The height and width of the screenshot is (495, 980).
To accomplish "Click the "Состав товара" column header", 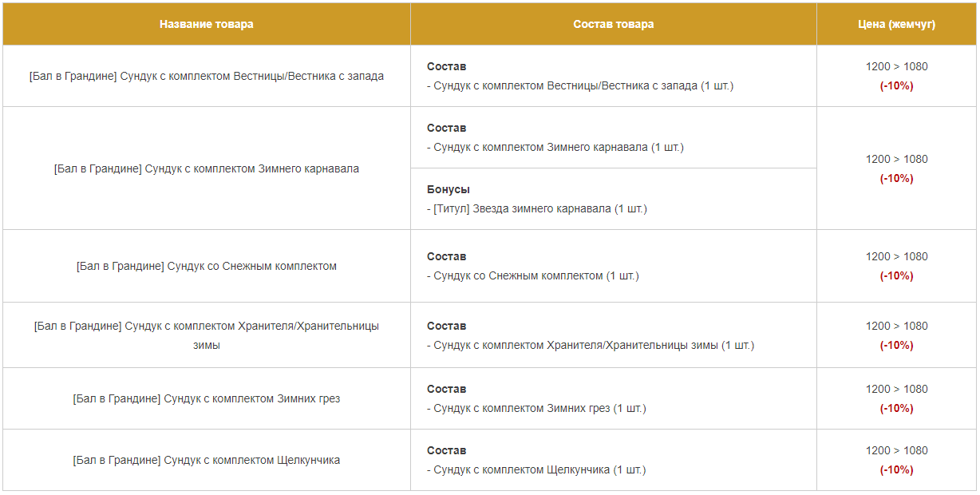I will pos(613,24).
